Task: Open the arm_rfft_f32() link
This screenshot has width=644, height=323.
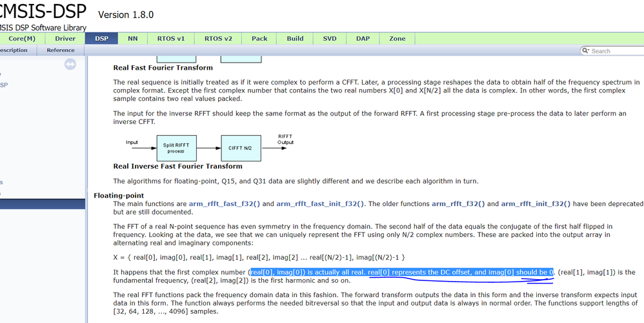Action: [x=458, y=204]
